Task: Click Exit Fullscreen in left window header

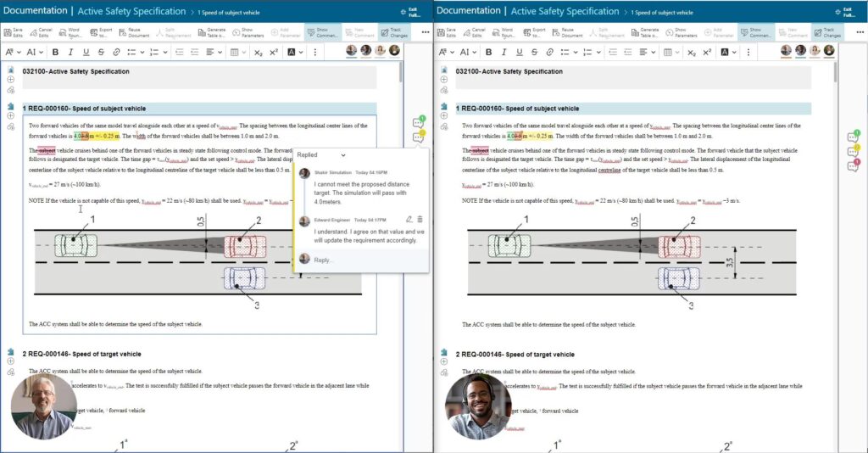Action: tap(410, 12)
